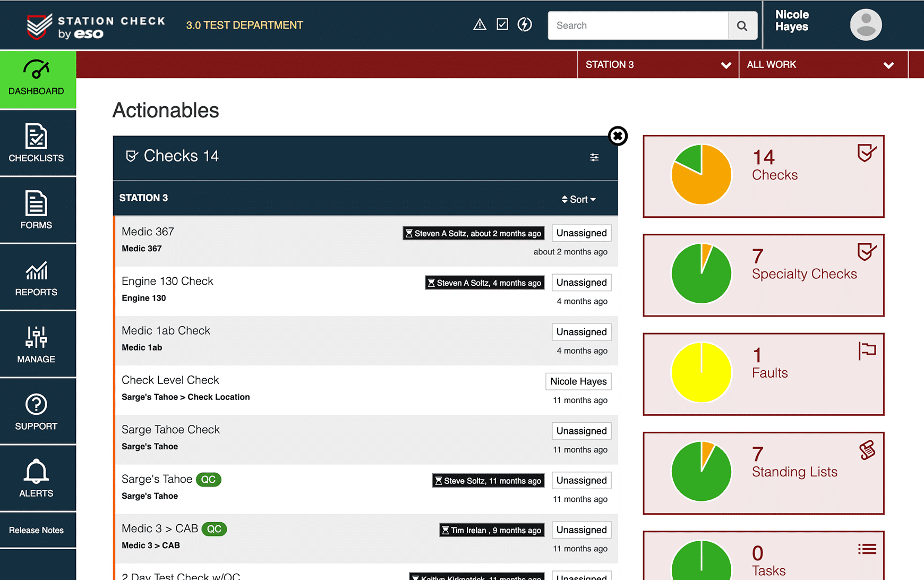Open the Medic 367 check title

148,232
